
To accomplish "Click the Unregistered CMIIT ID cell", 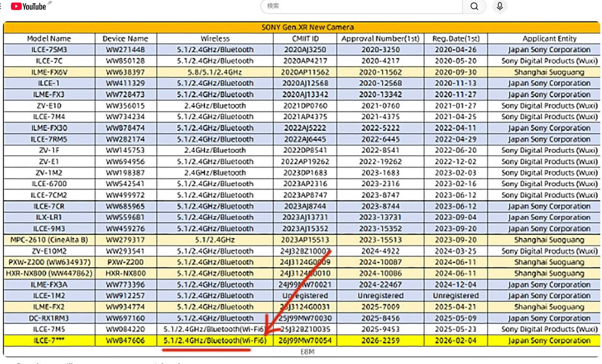I will (x=305, y=296).
